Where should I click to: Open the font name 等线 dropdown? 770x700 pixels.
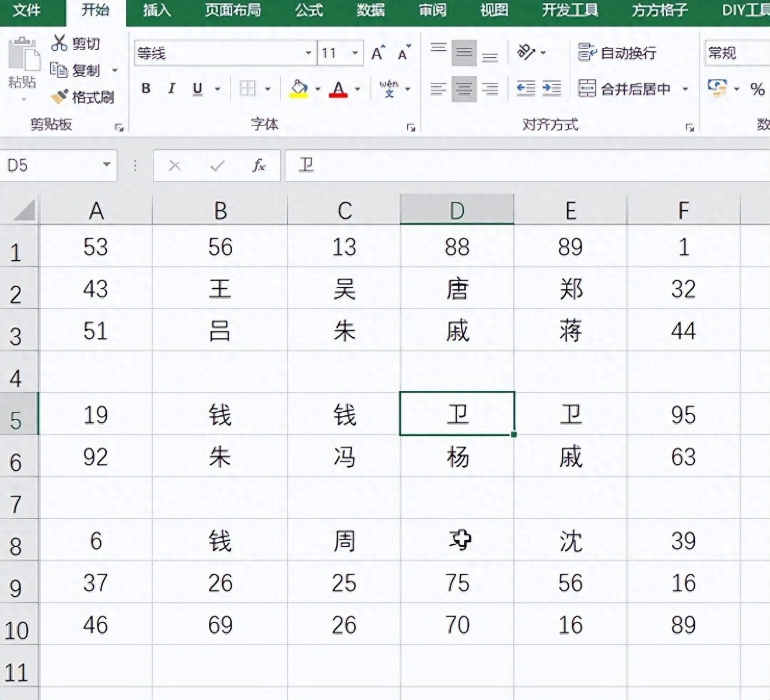click(309, 53)
